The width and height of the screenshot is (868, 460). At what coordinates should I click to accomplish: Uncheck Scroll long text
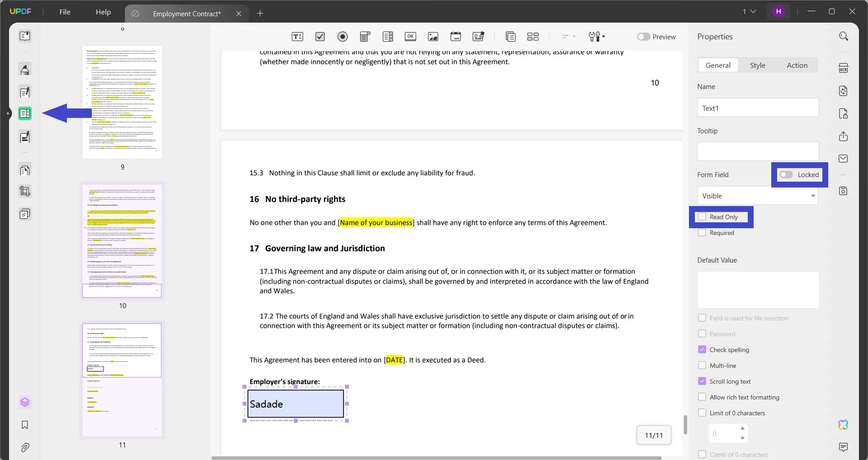pyautogui.click(x=702, y=381)
